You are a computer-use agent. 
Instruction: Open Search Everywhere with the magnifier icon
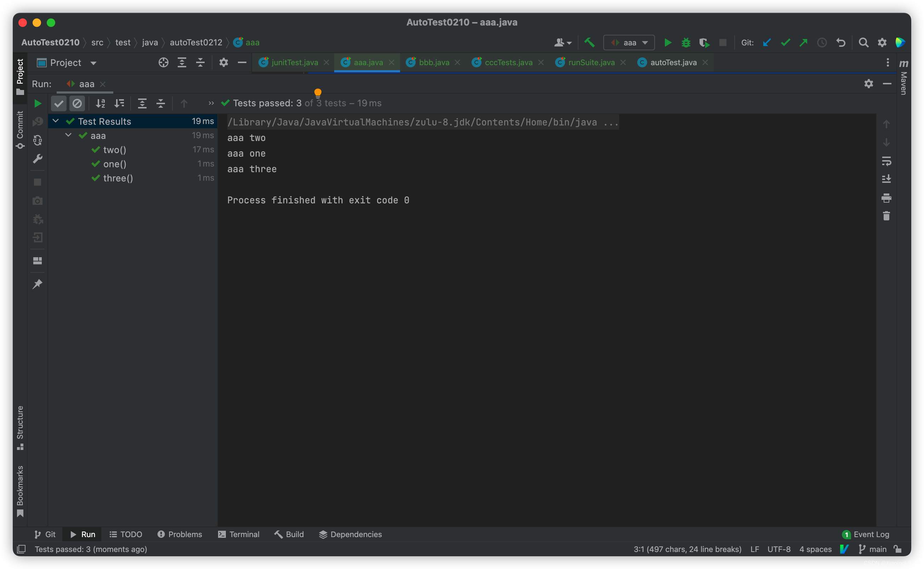tap(863, 43)
